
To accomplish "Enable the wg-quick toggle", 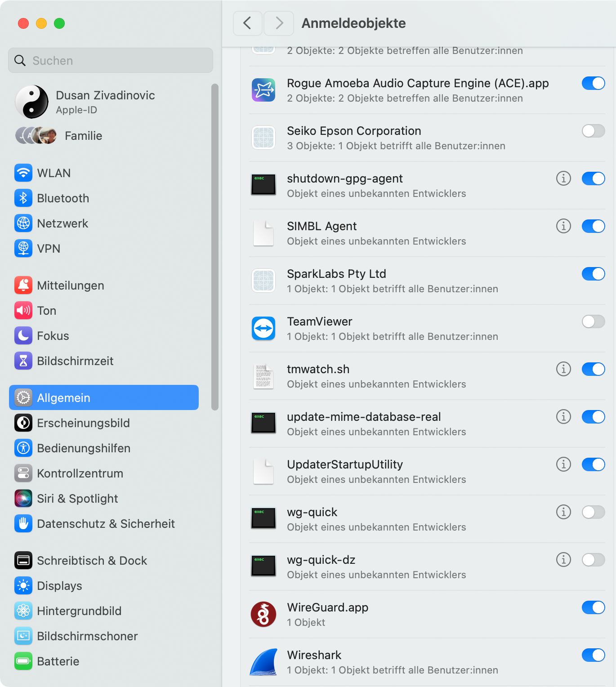I will click(x=594, y=512).
